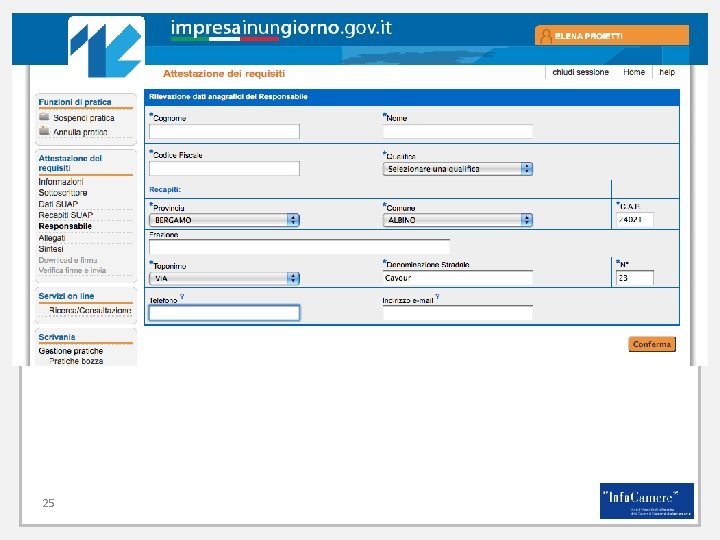Open Sottoscrittore step in sidebar
This screenshot has width=720, height=540.
(x=63, y=193)
